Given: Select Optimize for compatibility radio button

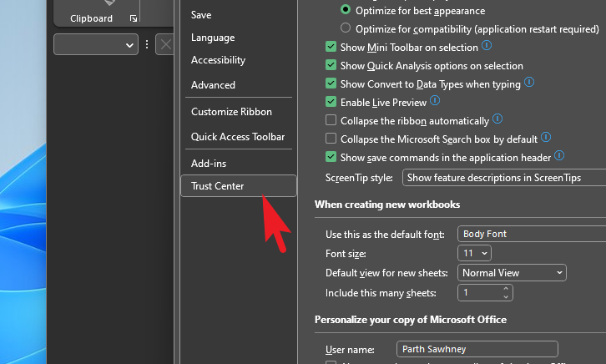Looking at the screenshot, I should point(346,28).
